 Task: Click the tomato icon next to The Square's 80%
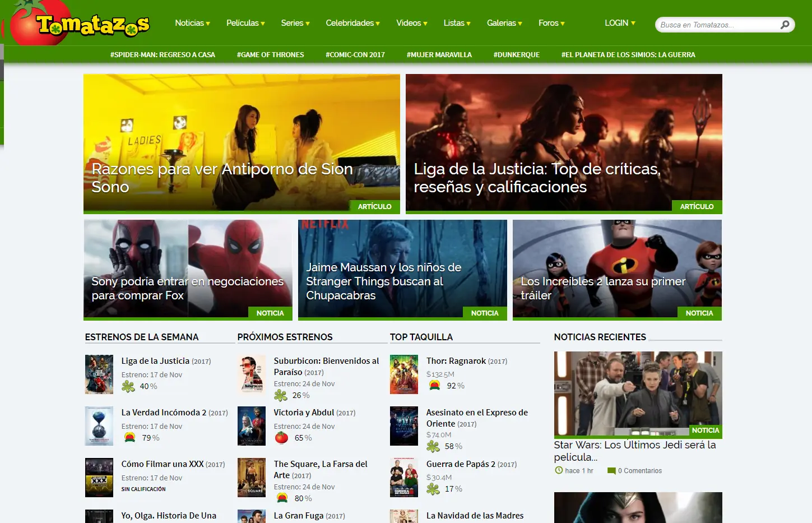pyautogui.click(x=281, y=497)
